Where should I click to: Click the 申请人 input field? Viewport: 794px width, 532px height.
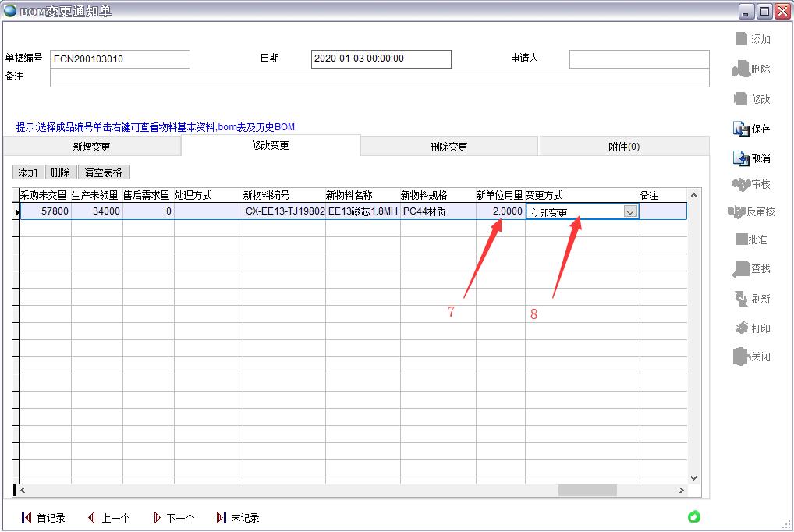click(639, 59)
